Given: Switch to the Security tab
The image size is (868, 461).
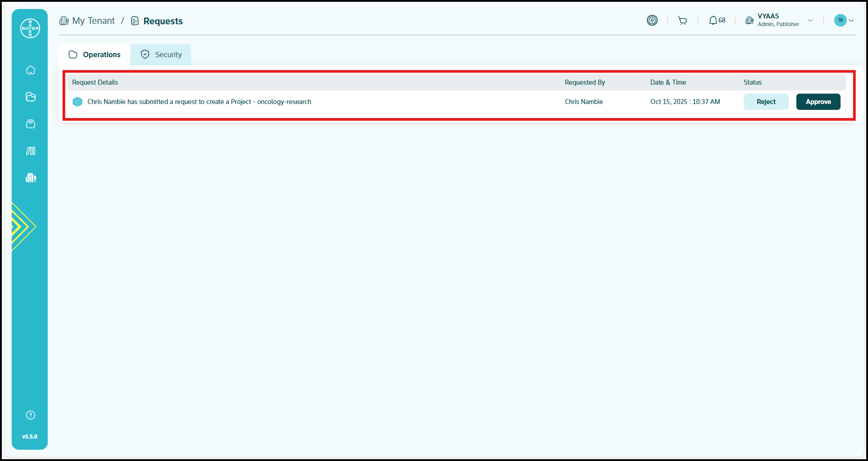Looking at the screenshot, I should tap(161, 54).
